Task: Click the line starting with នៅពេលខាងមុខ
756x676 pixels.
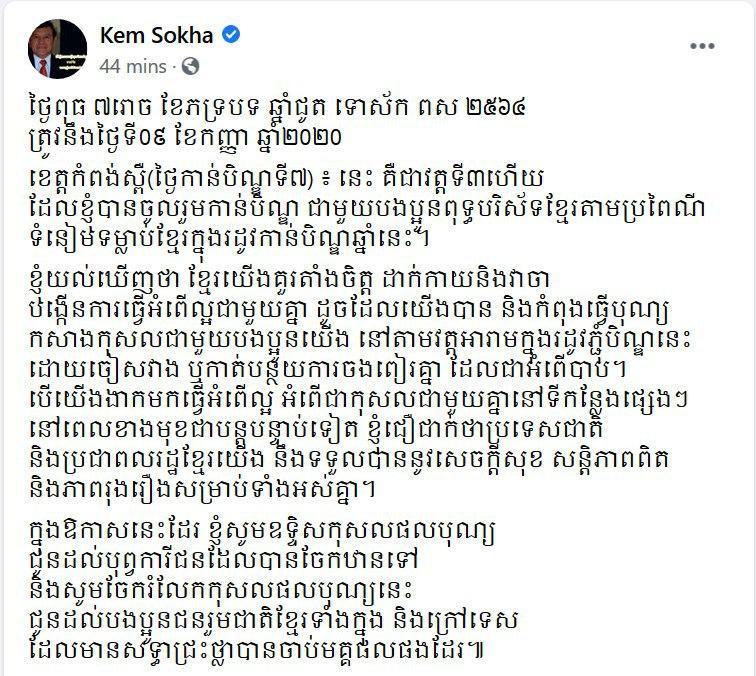Action: click(317, 430)
